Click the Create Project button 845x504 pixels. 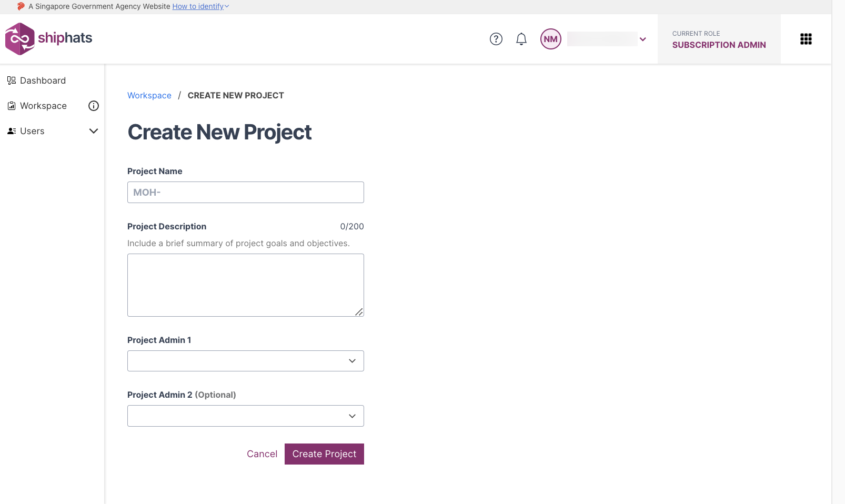[324, 454]
